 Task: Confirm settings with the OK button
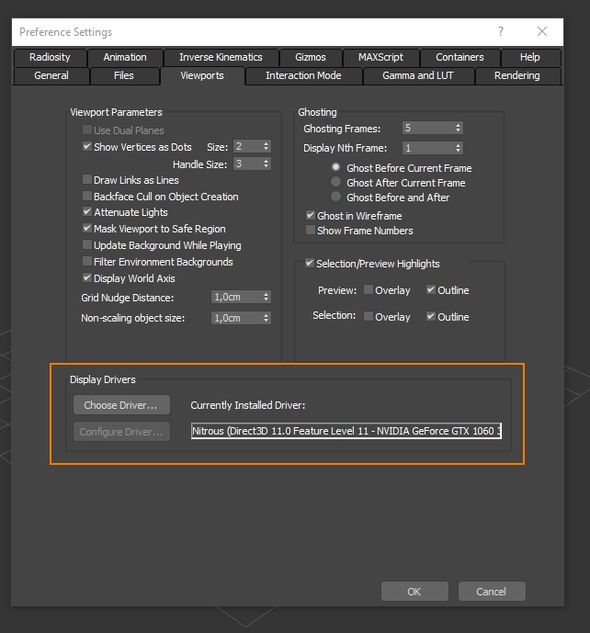coord(414,591)
